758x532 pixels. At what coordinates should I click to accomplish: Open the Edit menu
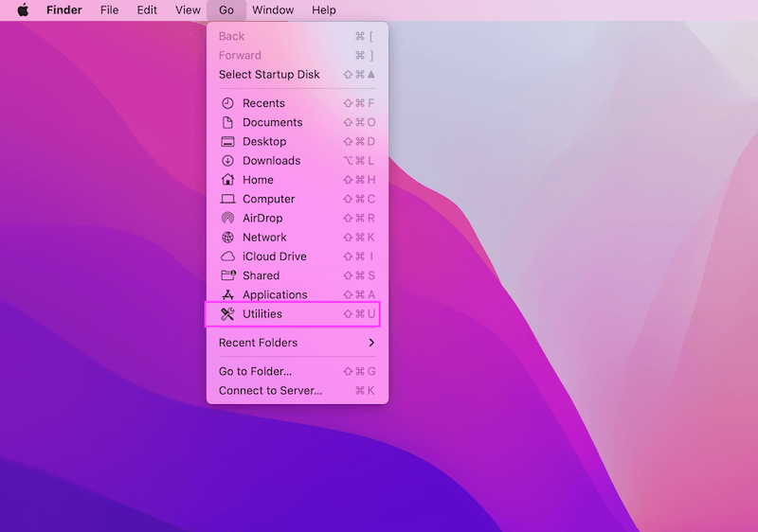(x=147, y=9)
